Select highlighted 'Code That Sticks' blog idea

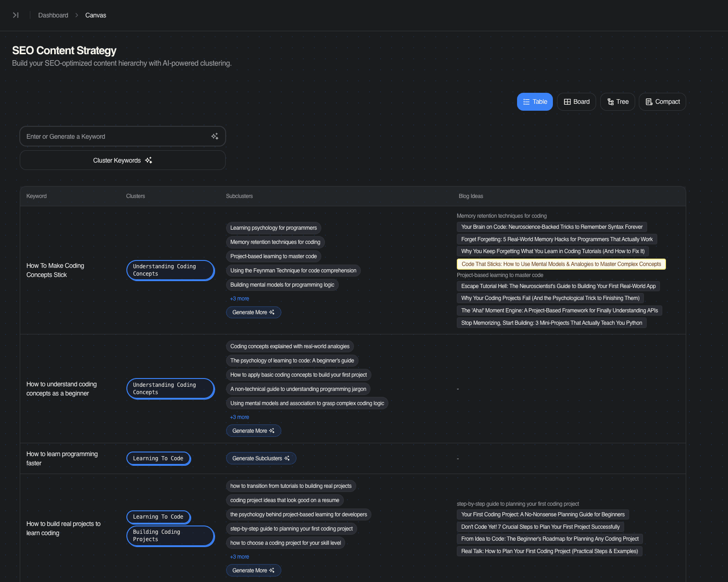point(561,264)
